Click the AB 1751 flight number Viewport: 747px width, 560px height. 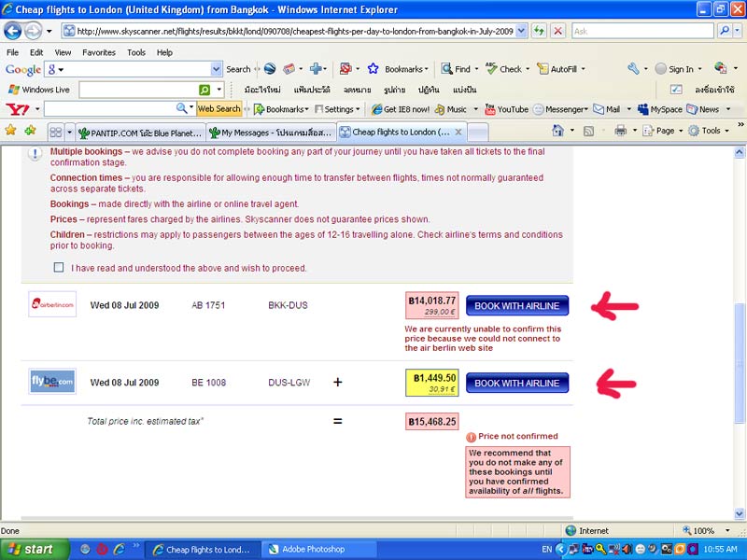pos(207,305)
